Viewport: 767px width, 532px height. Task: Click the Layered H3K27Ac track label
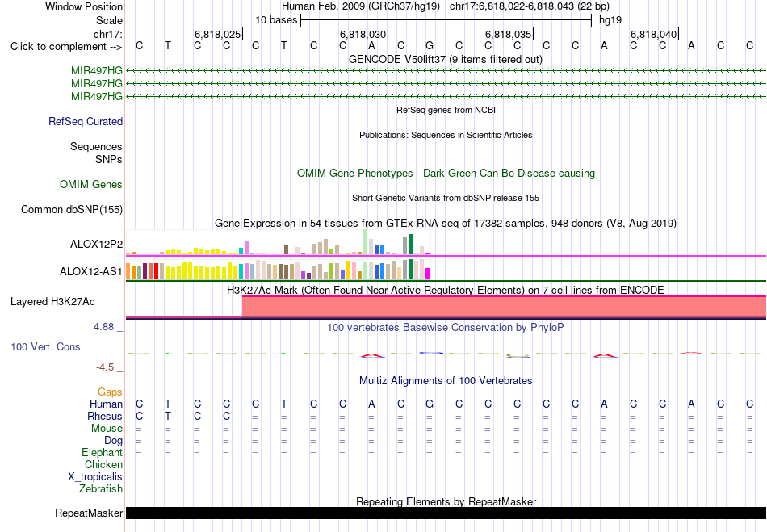(x=52, y=302)
